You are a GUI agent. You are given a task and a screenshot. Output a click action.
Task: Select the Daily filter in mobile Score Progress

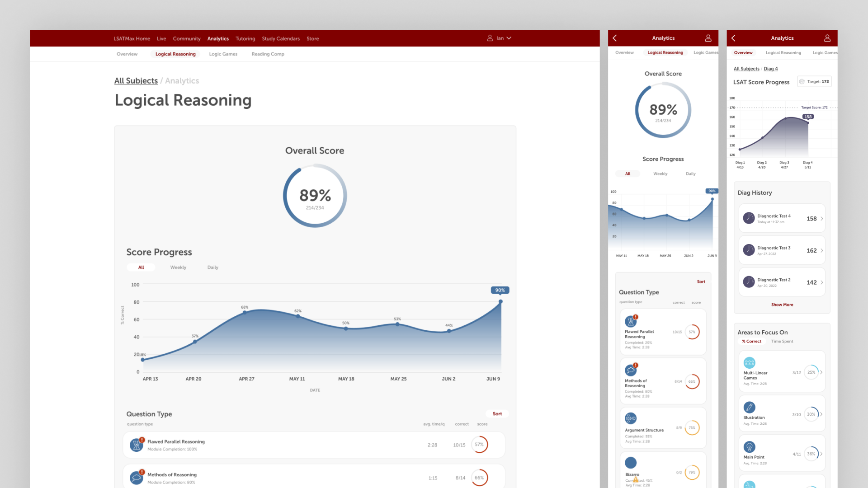tap(691, 174)
